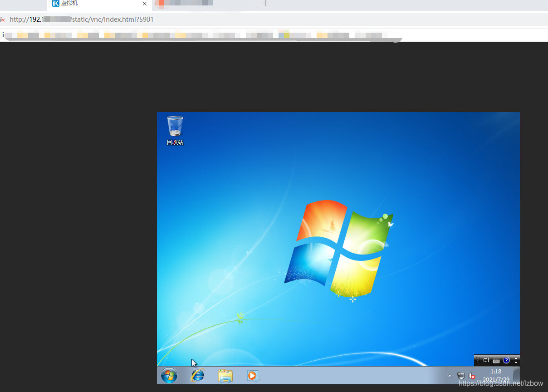Viewport: 548px width, 392px height.
Task: Open language bar help icon
Action: [506, 360]
